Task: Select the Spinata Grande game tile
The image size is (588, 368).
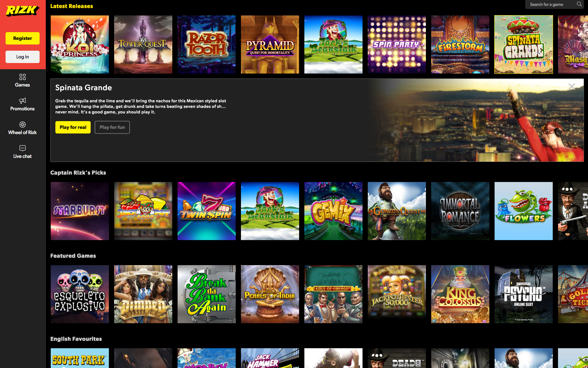Action: click(524, 44)
